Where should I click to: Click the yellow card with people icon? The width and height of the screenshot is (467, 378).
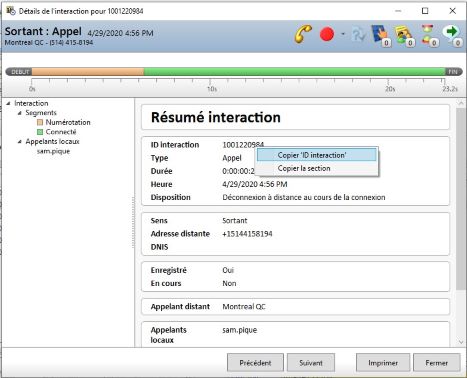[405, 36]
